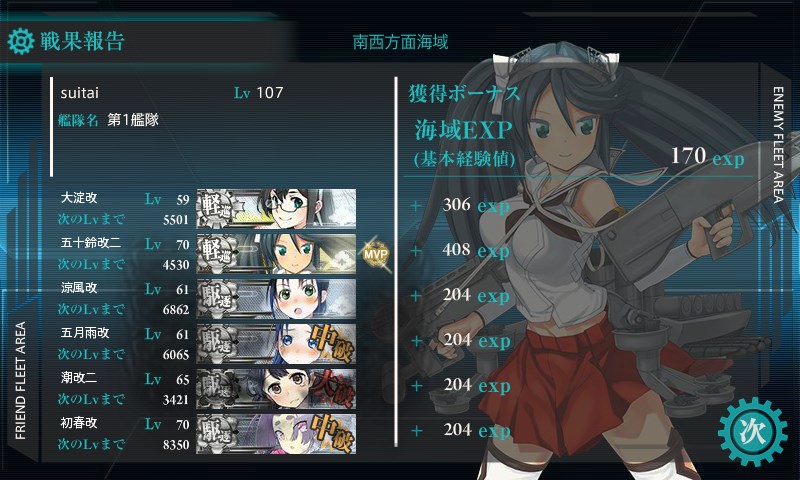Click the FRIEND FLEET AREA side label
The image size is (800, 480).
pos(20,381)
